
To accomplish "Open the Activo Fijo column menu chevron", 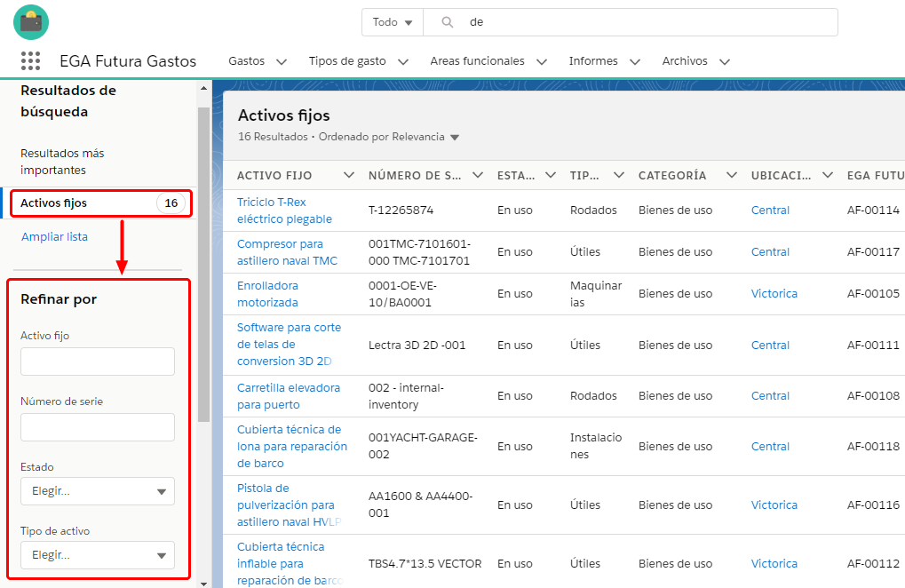I will tap(348, 175).
